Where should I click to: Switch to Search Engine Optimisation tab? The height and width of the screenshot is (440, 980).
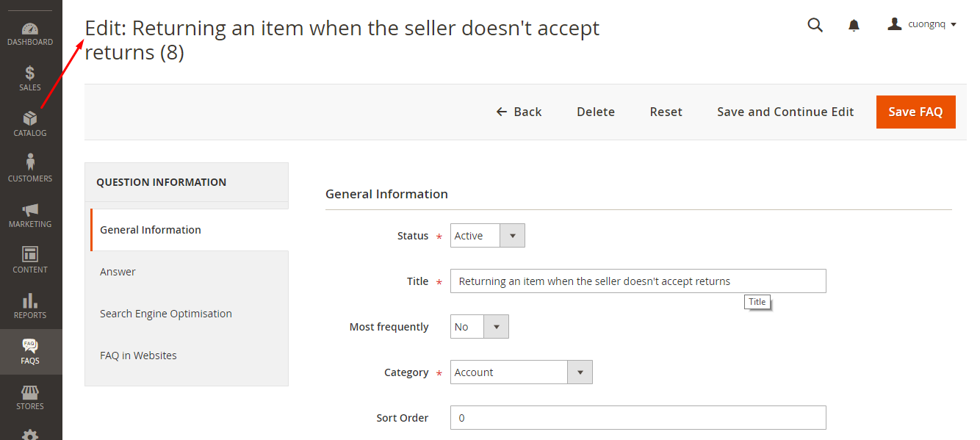point(166,314)
